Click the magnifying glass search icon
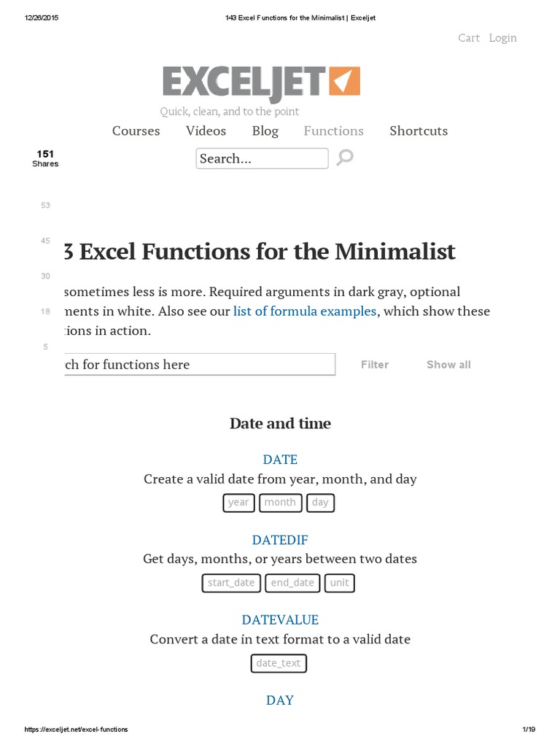The height and width of the screenshot is (747, 560). (345, 158)
